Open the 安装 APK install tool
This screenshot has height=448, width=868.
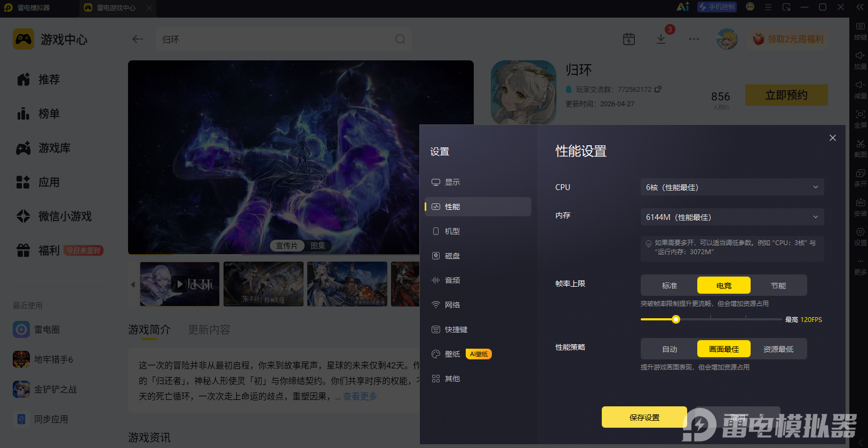point(860,207)
